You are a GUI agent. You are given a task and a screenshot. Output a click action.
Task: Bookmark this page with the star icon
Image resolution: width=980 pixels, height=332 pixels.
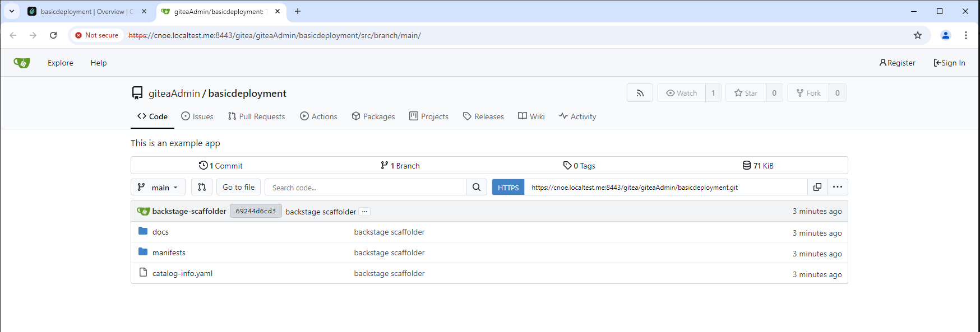click(918, 35)
